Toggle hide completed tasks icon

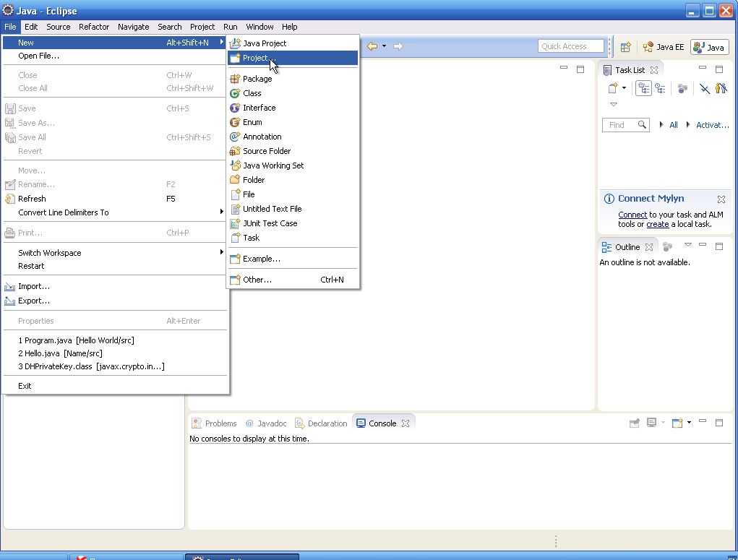point(705,88)
